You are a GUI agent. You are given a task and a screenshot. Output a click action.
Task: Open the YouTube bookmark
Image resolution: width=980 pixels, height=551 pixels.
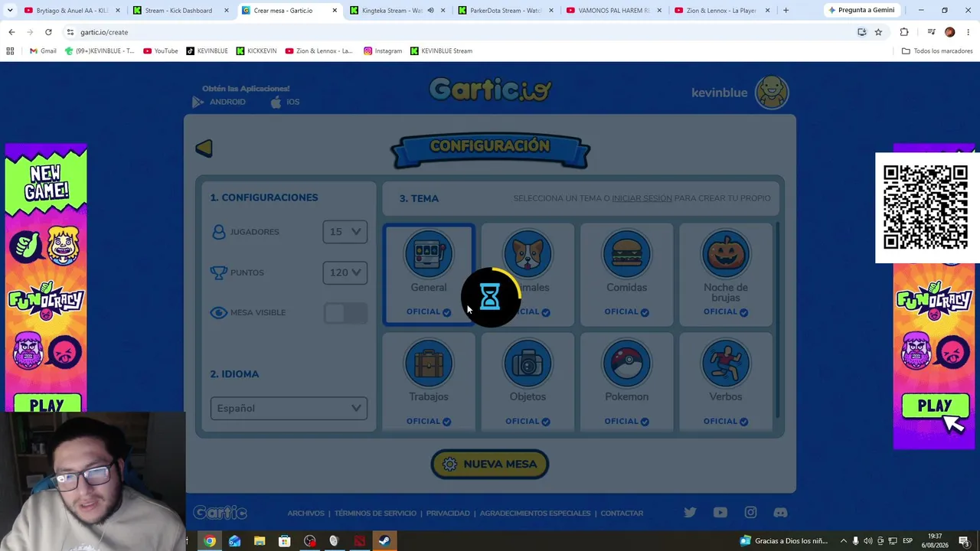click(161, 51)
